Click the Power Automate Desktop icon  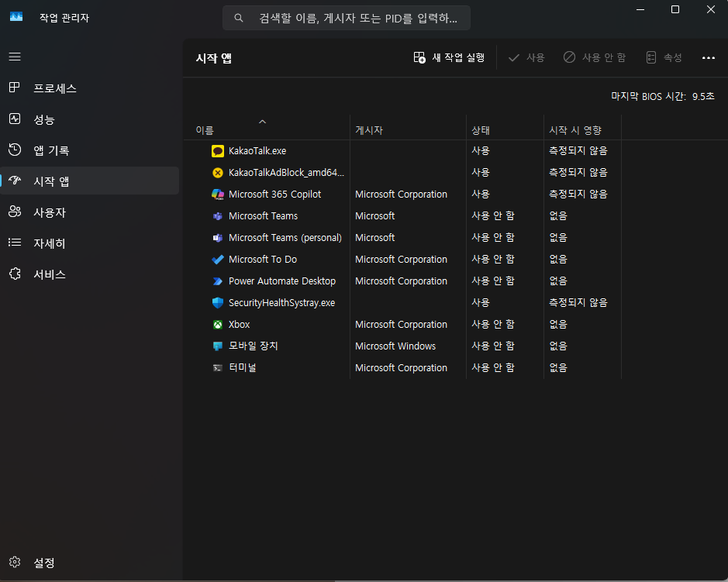tap(218, 281)
